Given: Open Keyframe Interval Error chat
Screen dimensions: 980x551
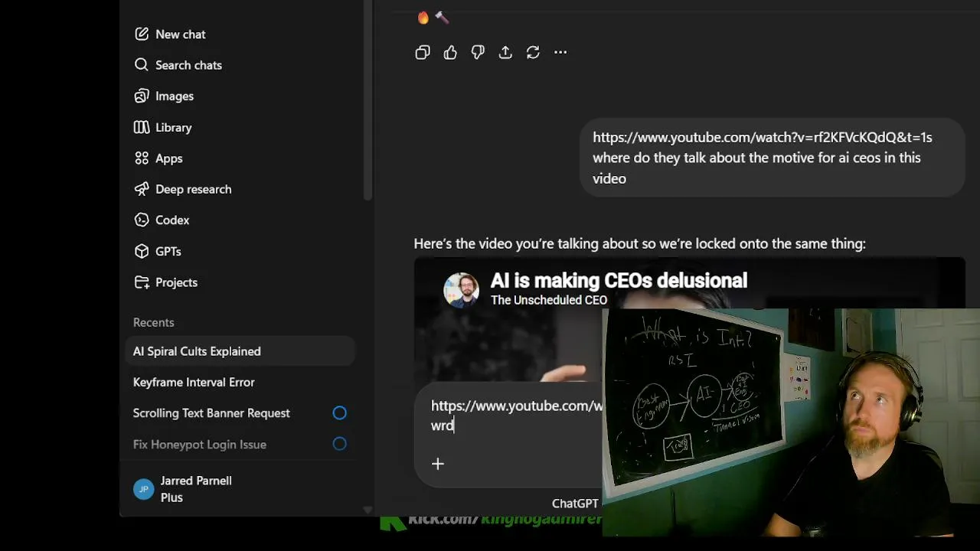Looking at the screenshot, I should tap(240, 382).
